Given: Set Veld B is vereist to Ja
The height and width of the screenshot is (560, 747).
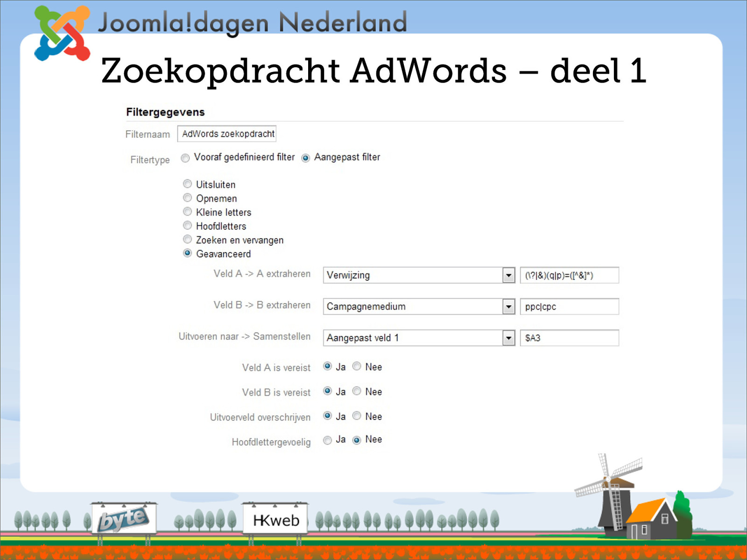Looking at the screenshot, I should pos(328,391).
